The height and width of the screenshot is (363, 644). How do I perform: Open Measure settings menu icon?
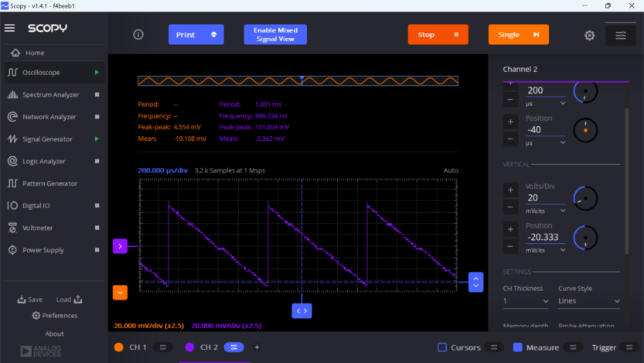click(573, 348)
